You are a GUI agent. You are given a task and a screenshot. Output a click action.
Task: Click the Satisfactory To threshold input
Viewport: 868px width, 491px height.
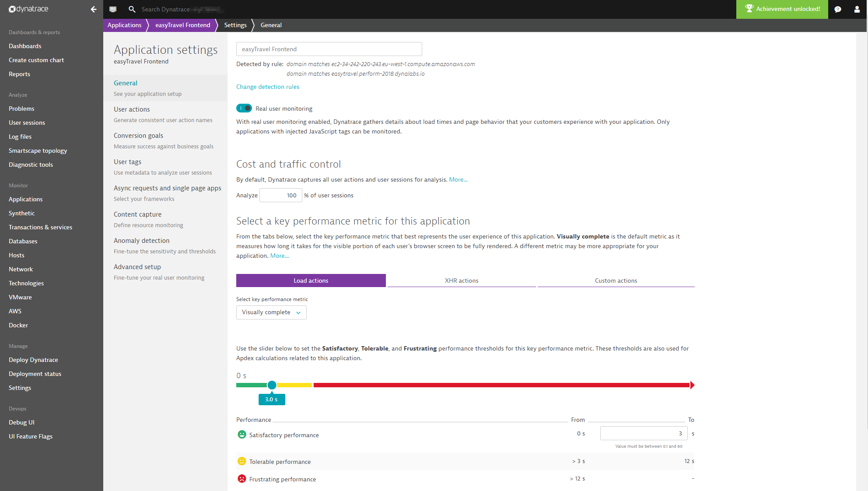click(x=644, y=433)
